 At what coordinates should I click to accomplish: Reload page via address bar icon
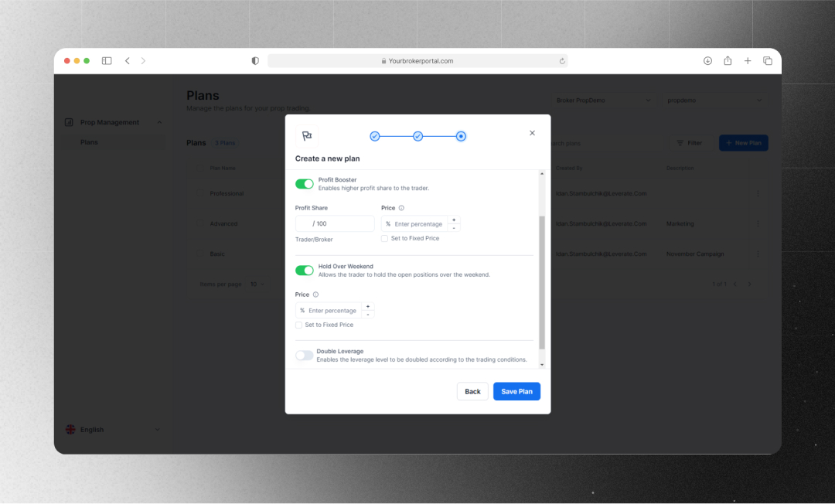click(x=562, y=61)
